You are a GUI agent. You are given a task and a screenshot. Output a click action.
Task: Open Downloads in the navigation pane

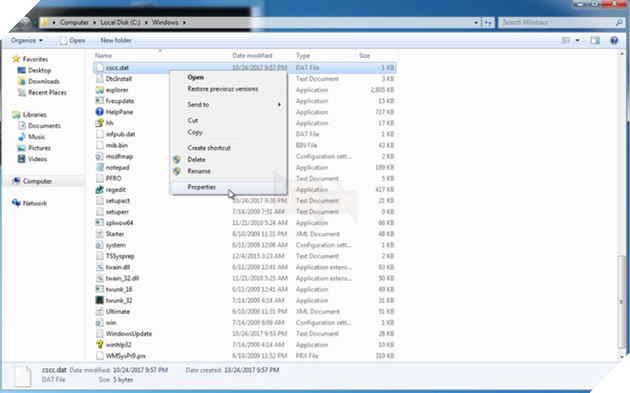pyautogui.click(x=44, y=81)
